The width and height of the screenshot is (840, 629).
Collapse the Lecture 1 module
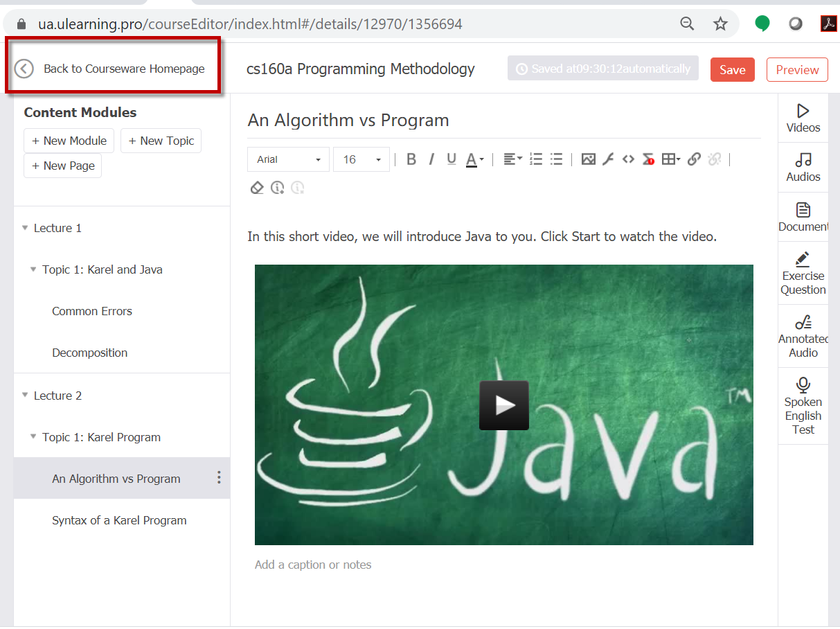26,228
